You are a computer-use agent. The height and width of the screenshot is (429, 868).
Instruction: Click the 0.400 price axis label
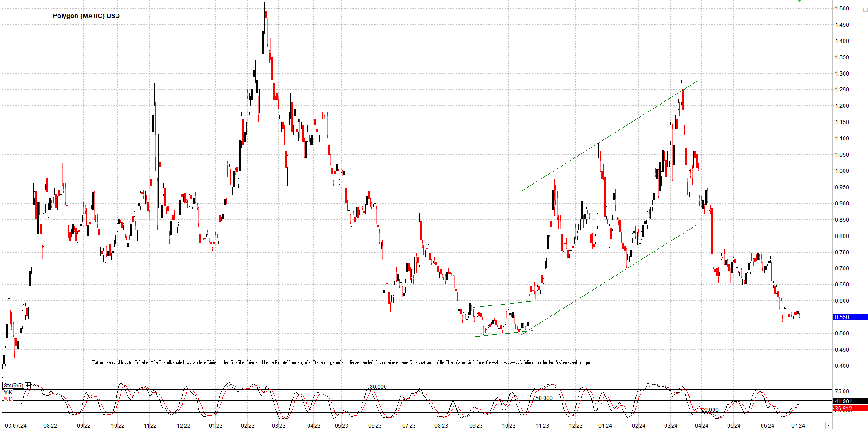(842, 366)
